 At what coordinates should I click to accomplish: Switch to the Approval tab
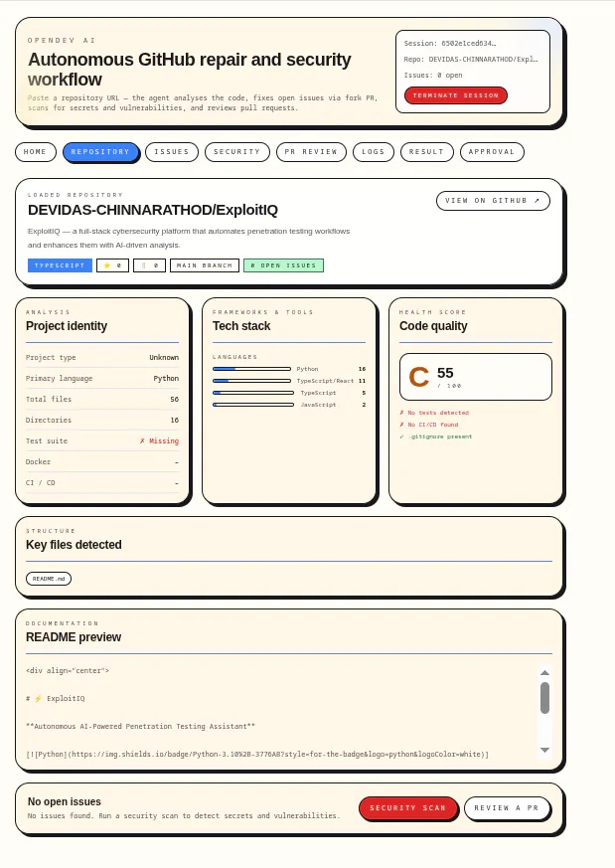click(x=492, y=152)
